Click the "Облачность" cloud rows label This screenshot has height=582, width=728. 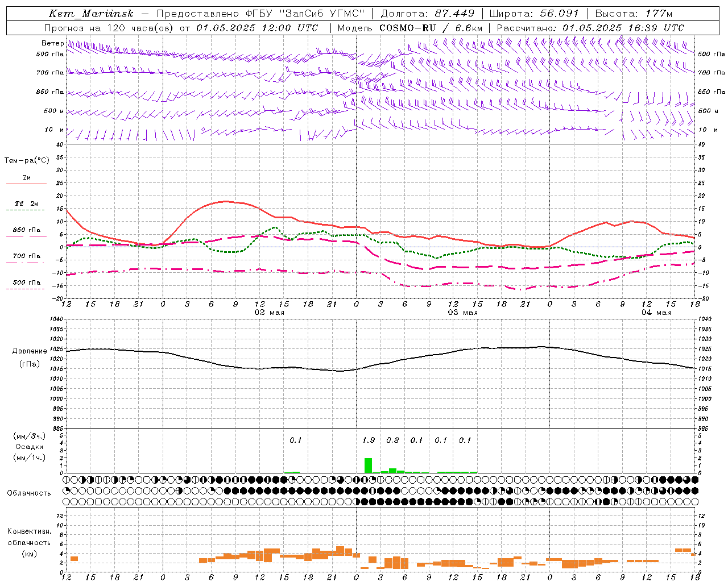point(29,493)
